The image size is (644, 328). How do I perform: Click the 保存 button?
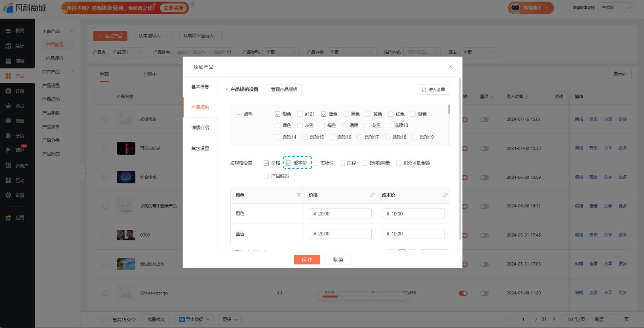pos(307,260)
